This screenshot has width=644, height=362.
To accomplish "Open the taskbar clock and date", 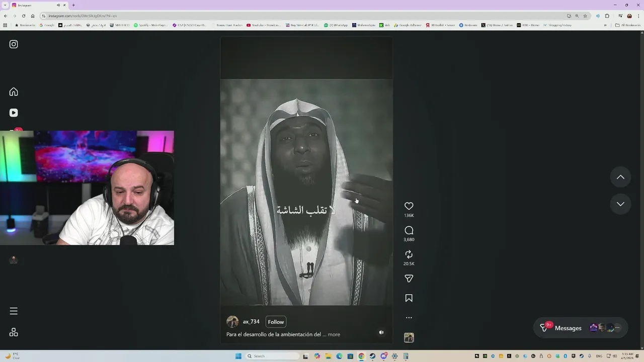I will pyautogui.click(x=627, y=356).
